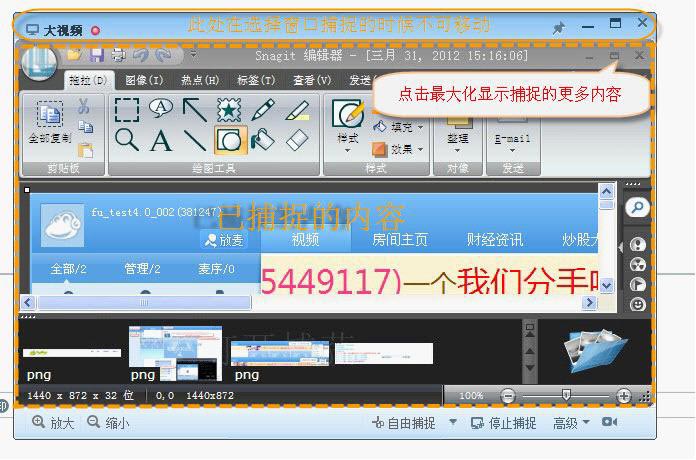Viewport: 696px width, 460px height.
Task: Open the 热点(H) ribbon tab
Action: pos(200,80)
